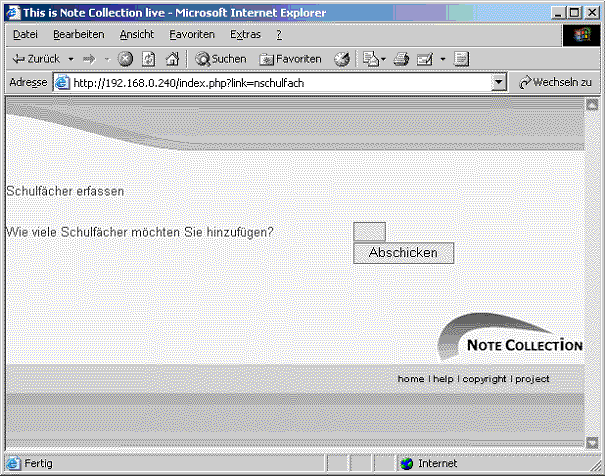Open the Datei menu
605x476 pixels.
point(25,34)
